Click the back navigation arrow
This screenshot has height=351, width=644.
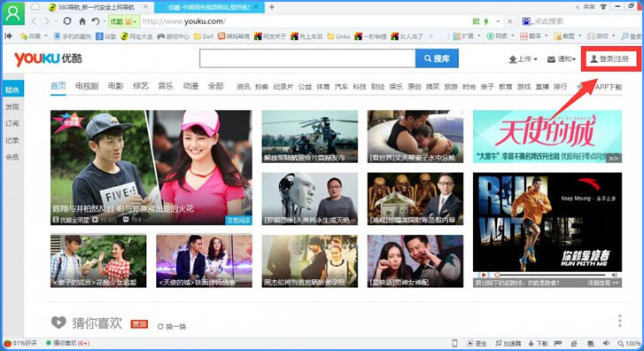pos(35,21)
